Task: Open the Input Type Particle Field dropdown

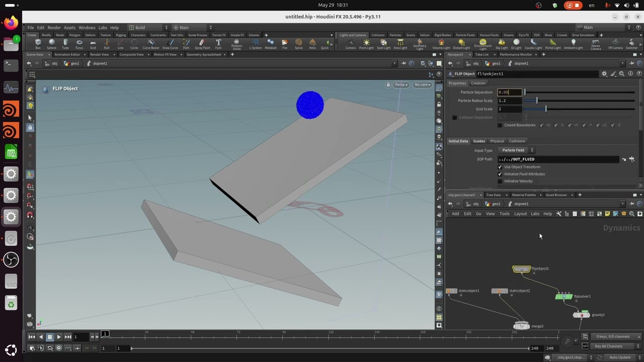Action: (x=516, y=150)
